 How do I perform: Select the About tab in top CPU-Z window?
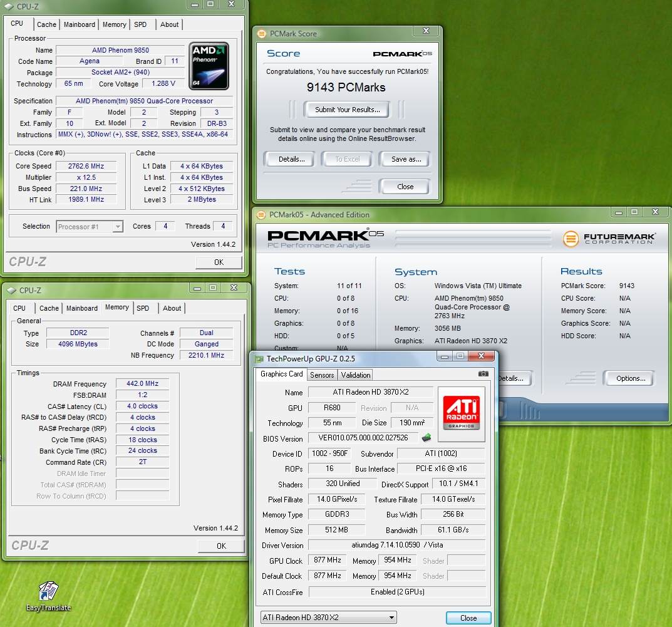[x=169, y=24]
